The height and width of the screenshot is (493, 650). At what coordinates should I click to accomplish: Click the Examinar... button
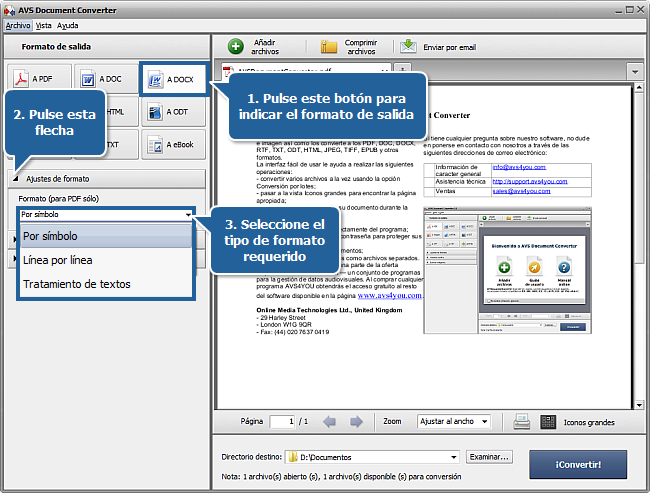click(x=489, y=457)
